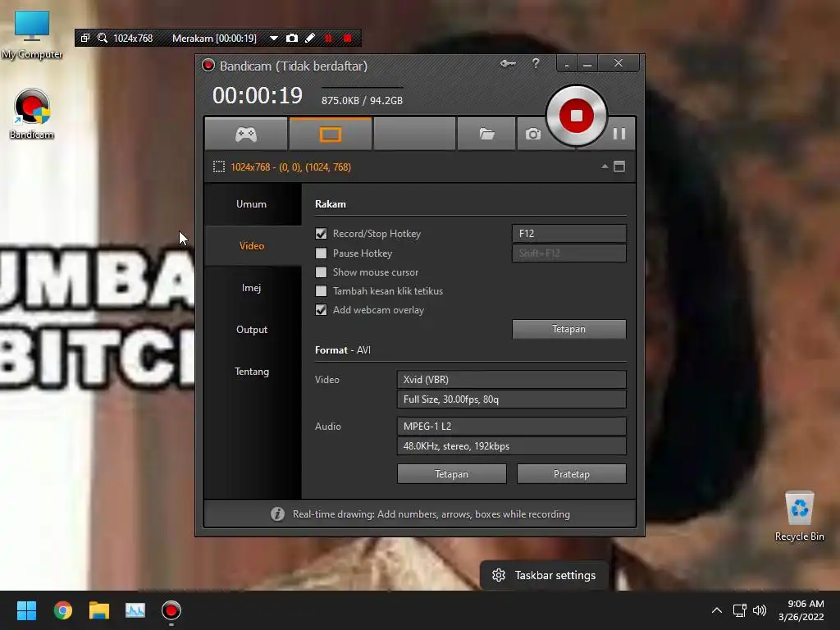Click the dotted rectangle selection area icon

coord(218,167)
